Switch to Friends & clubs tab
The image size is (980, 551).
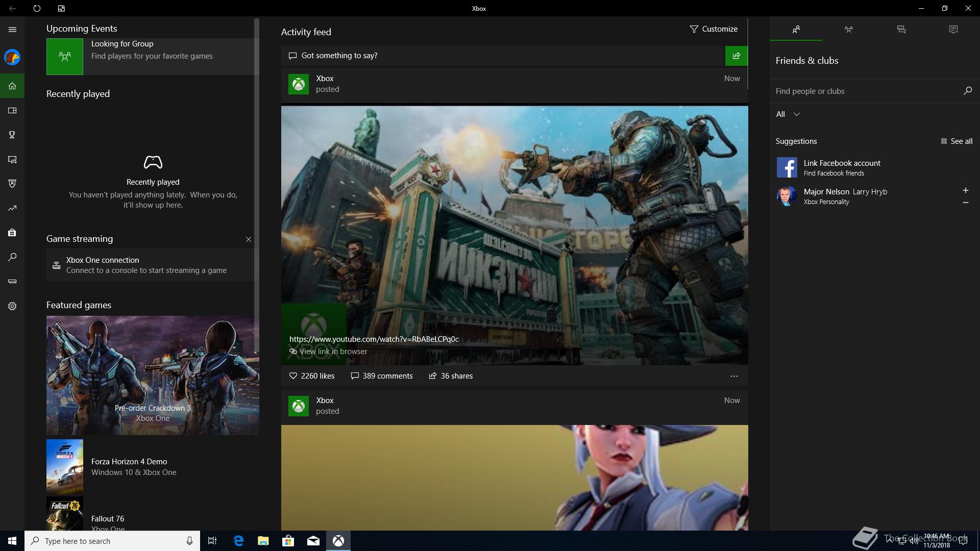click(x=796, y=30)
